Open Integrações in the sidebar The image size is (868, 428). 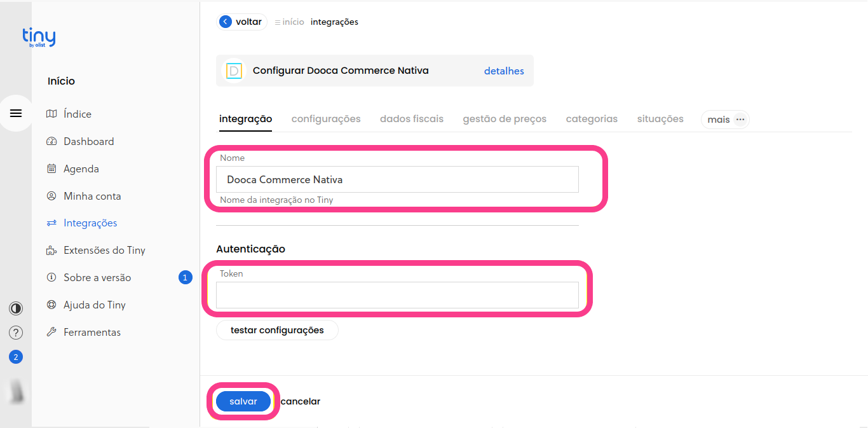point(90,223)
